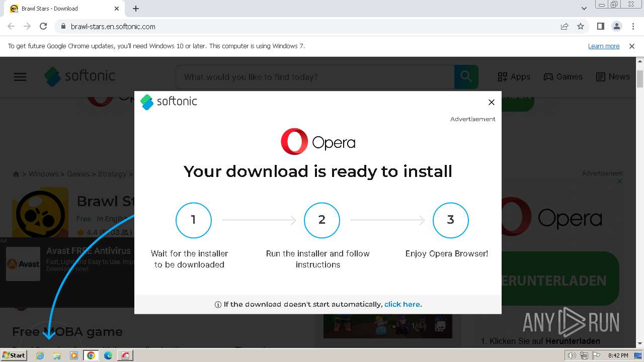Select the Brawl Stars - Download tab

(64, 9)
